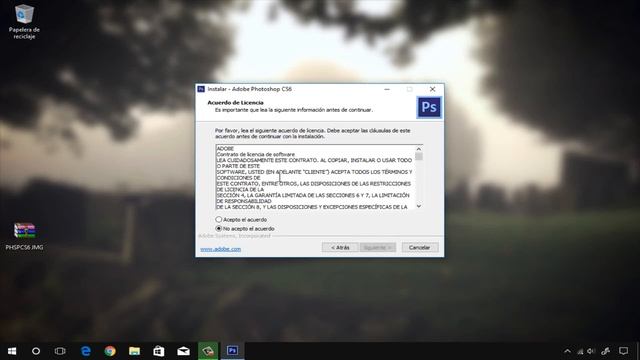Viewport: 640px width, 360px height.
Task: Launch Google Chrome from the taskbar
Action: 110,351
